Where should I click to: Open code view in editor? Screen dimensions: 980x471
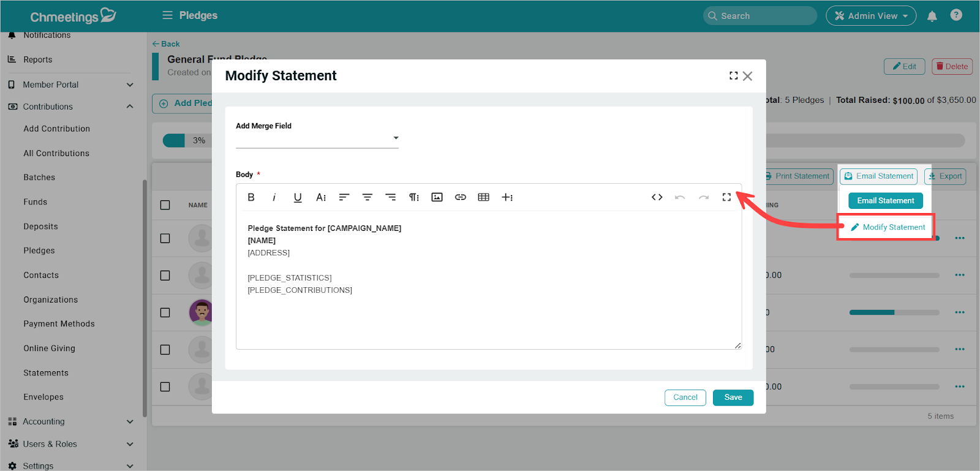point(657,197)
